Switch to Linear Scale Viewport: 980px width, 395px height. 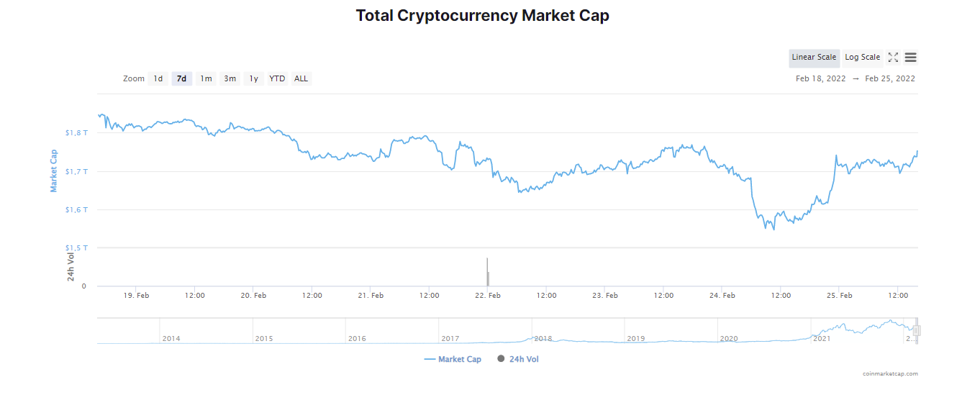pyautogui.click(x=814, y=58)
